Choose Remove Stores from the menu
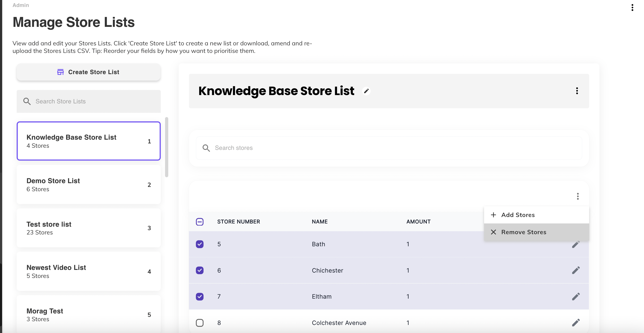This screenshot has height=333, width=644. tap(523, 232)
